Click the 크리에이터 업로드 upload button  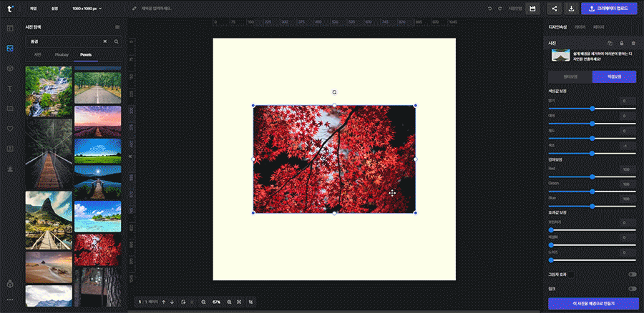coord(609,9)
